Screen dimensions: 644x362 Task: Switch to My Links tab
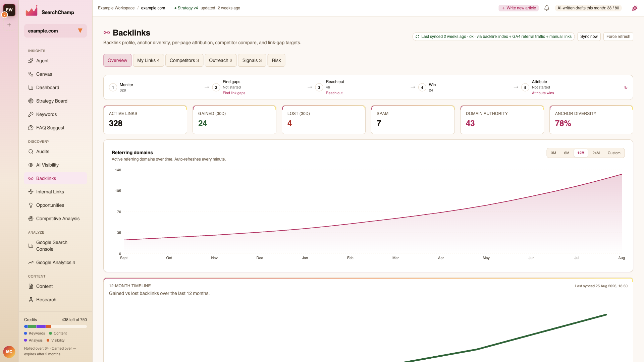[148, 60]
